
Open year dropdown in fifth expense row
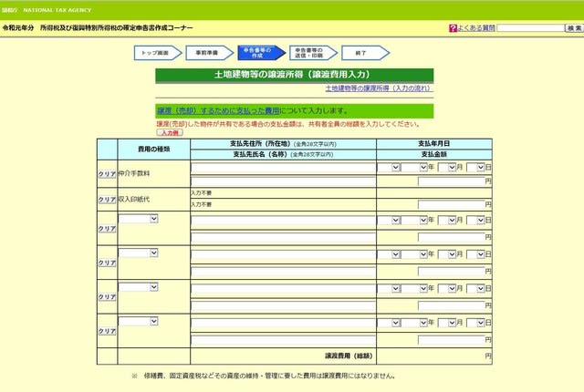coord(414,289)
